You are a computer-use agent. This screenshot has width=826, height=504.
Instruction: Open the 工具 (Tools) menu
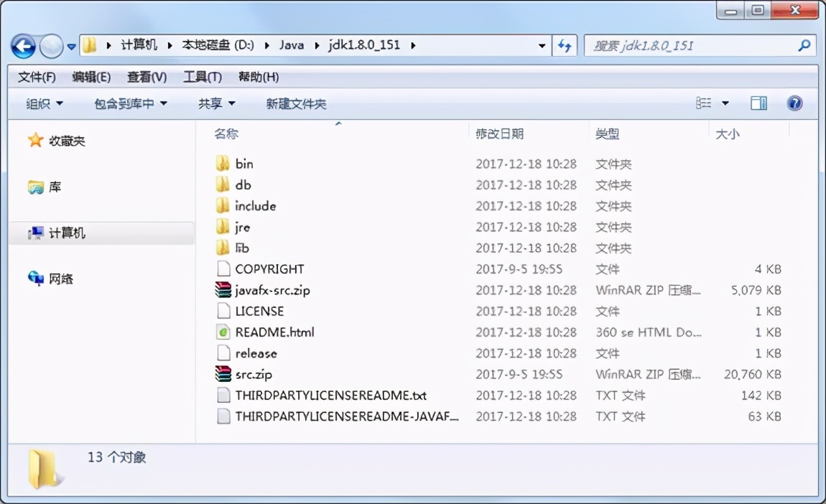pyautogui.click(x=202, y=77)
